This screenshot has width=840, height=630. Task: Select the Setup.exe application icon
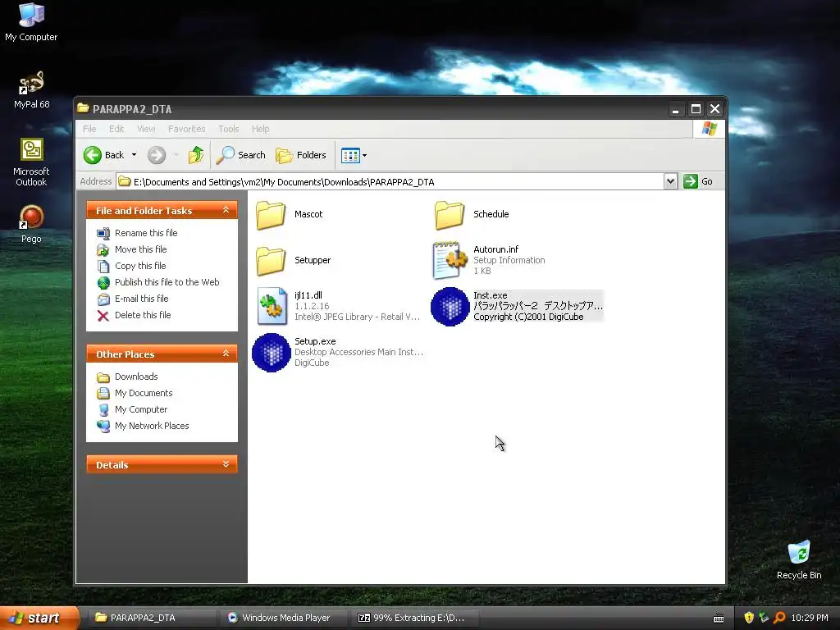(271, 353)
